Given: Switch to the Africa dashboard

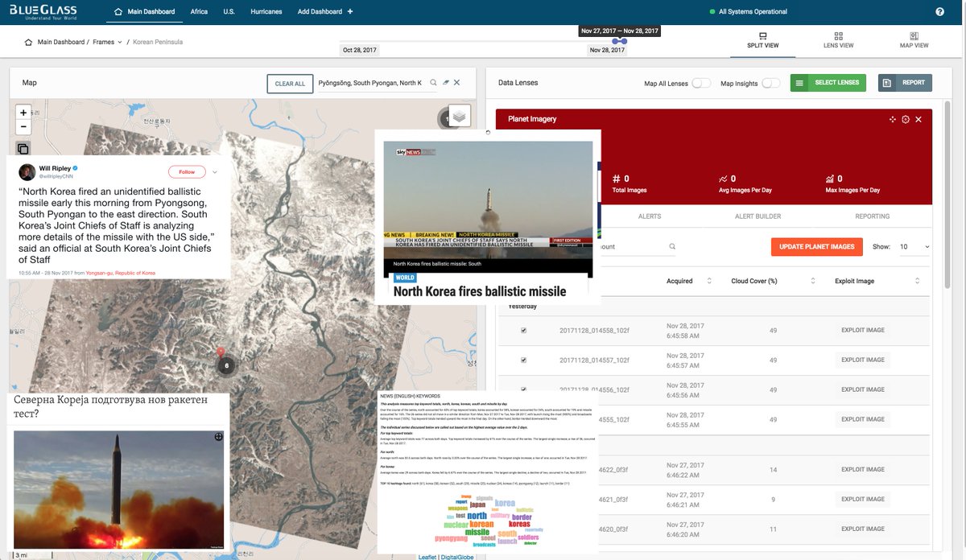Looking at the screenshot, I should [199, 12].
